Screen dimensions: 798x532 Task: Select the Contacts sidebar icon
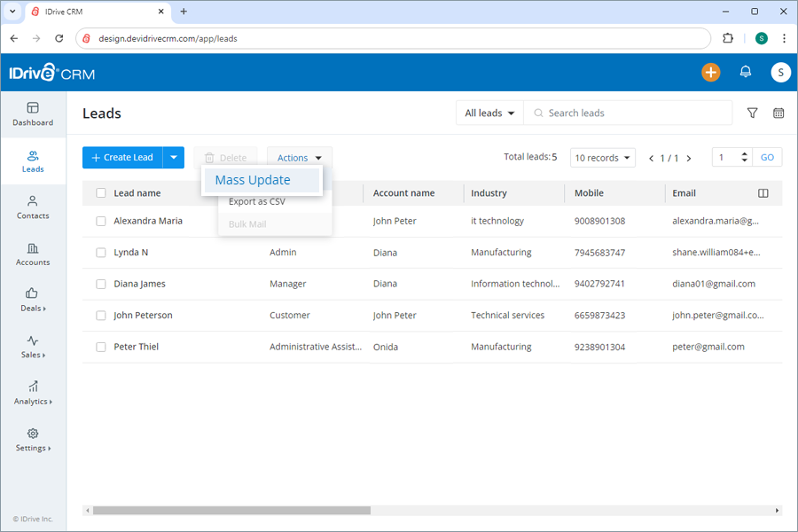click(x=32, y=208)
